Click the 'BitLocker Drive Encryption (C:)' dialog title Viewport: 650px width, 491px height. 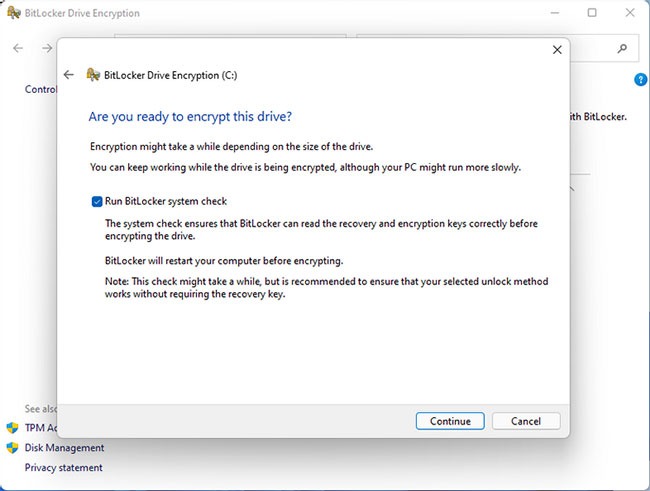pos(170,75)
